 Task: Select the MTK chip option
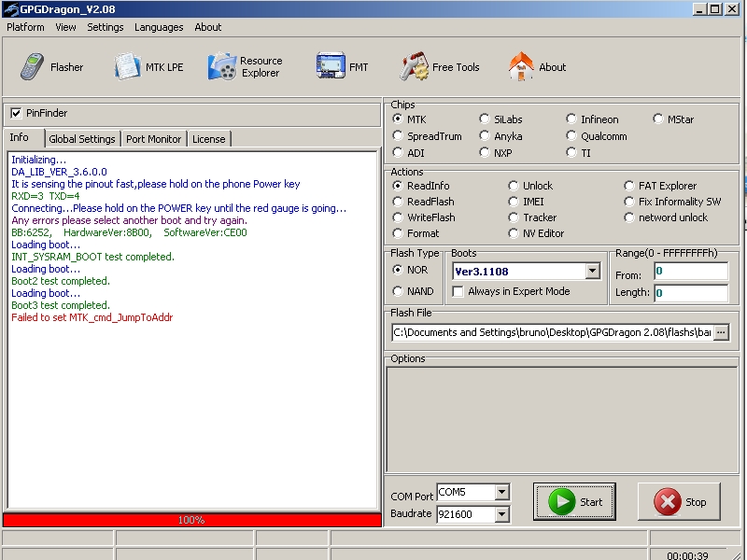[x=398, y=119]
